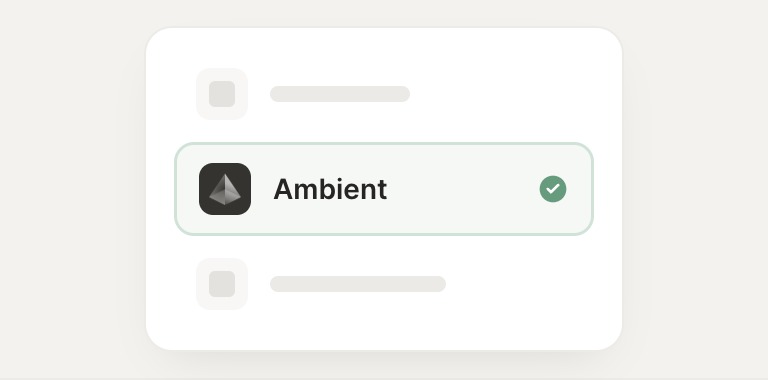Select the highlighted Ambient row
This screenshot has width=768, height=380.
coord(384,189)
